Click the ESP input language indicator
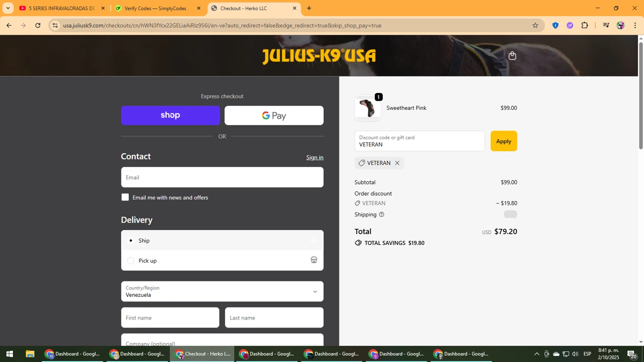The width and height of the screenshot is (644, 362). click(587, 354)
